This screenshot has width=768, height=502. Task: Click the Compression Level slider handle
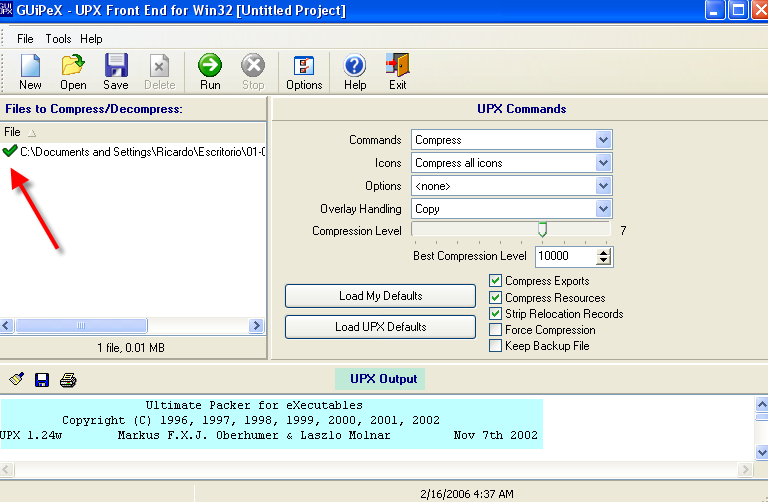coord(542,230)
